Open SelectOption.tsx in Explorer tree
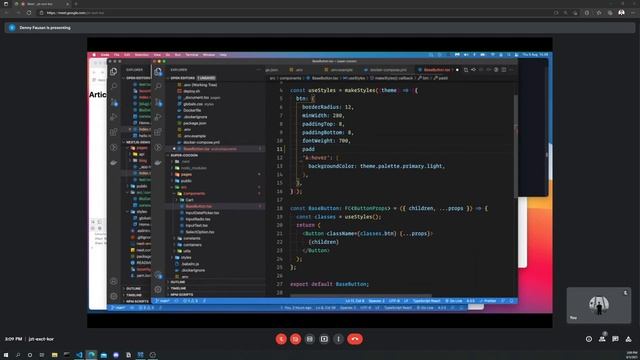640x360 pixels. [x=200, y=232]
